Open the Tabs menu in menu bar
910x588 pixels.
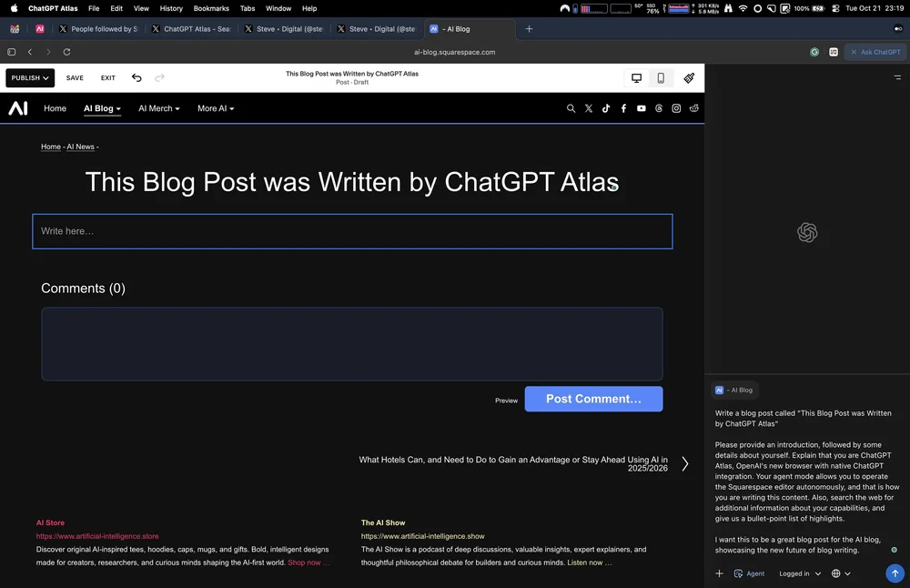[x=248, y=9]
